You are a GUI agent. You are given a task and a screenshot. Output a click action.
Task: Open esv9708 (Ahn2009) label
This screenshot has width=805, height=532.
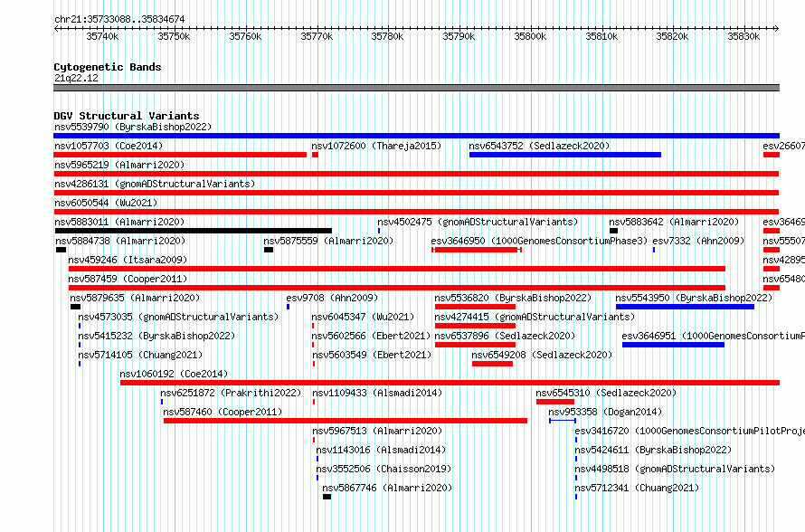point(332,298)
